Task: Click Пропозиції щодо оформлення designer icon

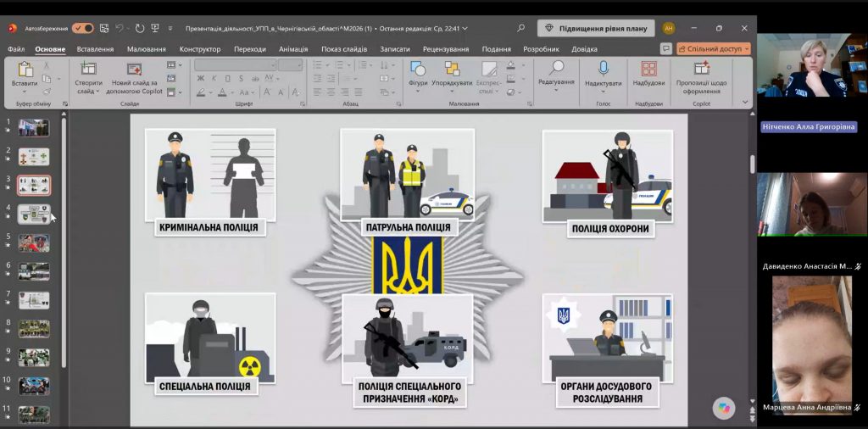Action: pos(701,69)
